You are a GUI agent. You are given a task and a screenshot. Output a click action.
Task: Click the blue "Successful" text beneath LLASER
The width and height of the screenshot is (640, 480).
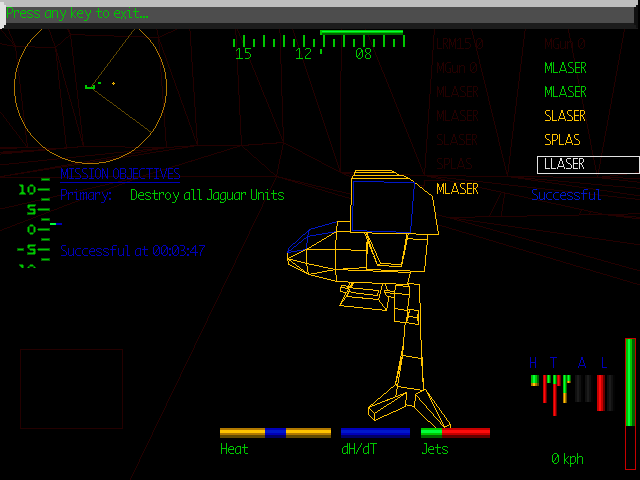click(x=566, y=195)
